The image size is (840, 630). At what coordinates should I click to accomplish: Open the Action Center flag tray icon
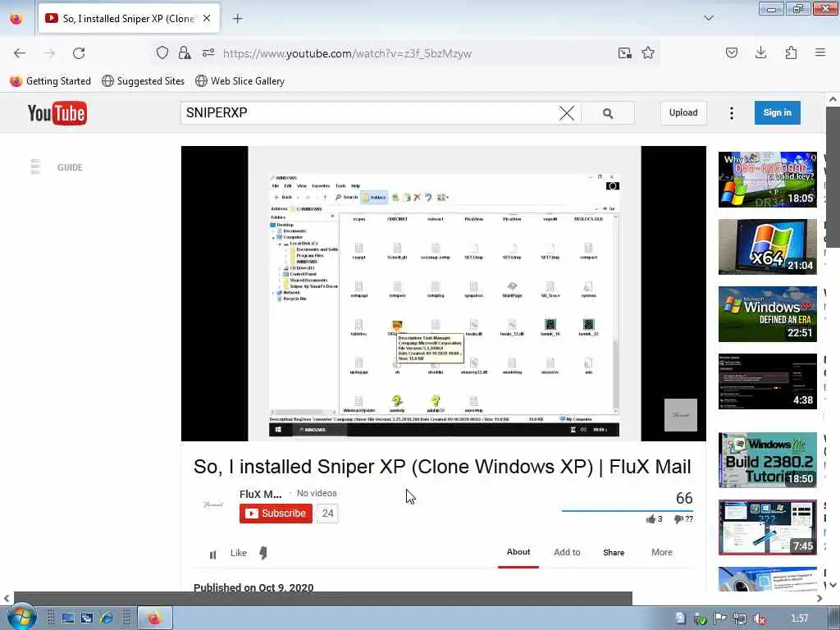click(x=720, y=619)
